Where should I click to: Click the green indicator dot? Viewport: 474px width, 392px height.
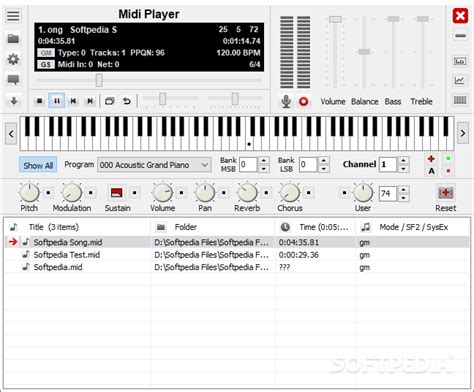coord(448,158)
